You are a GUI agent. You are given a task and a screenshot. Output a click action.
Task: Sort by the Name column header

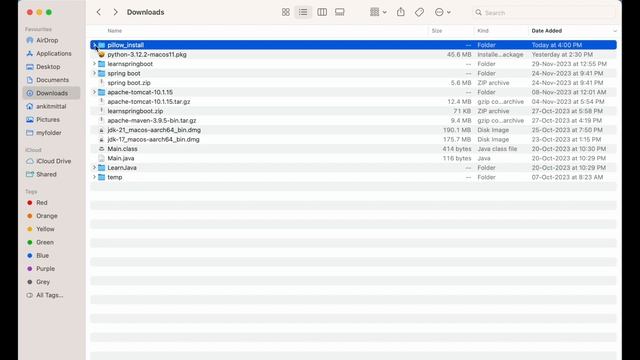point(115,31)
